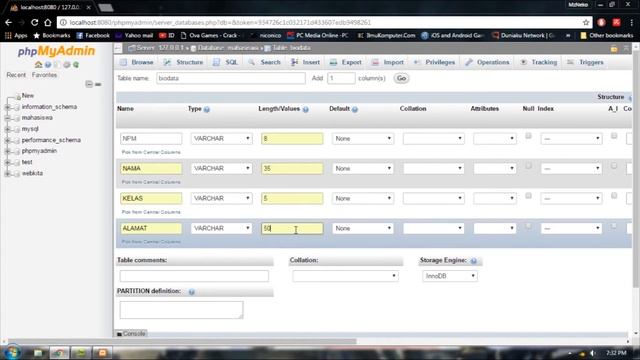Open the Tracking tab
The width and height of the screenshot is (640, 360).
[x=539, y=62]
